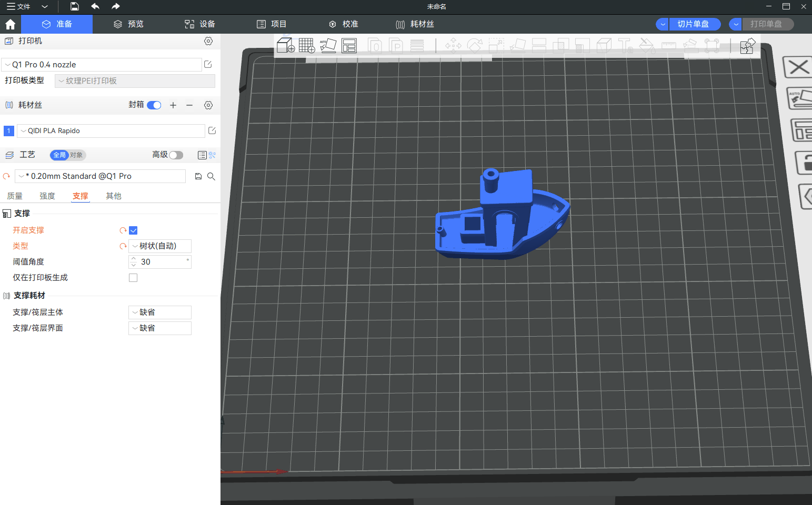Switch to the 预览 preview tab
This screenshot has width=812, height=505.
129,24
